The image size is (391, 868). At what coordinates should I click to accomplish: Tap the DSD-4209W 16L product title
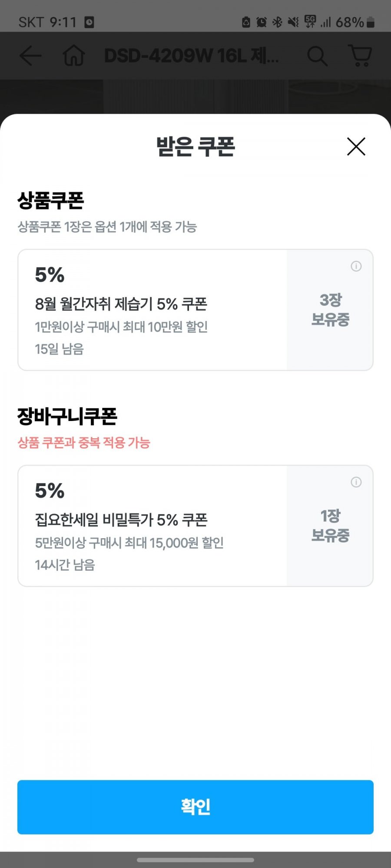pyautogui.click(x=192, y=56)
